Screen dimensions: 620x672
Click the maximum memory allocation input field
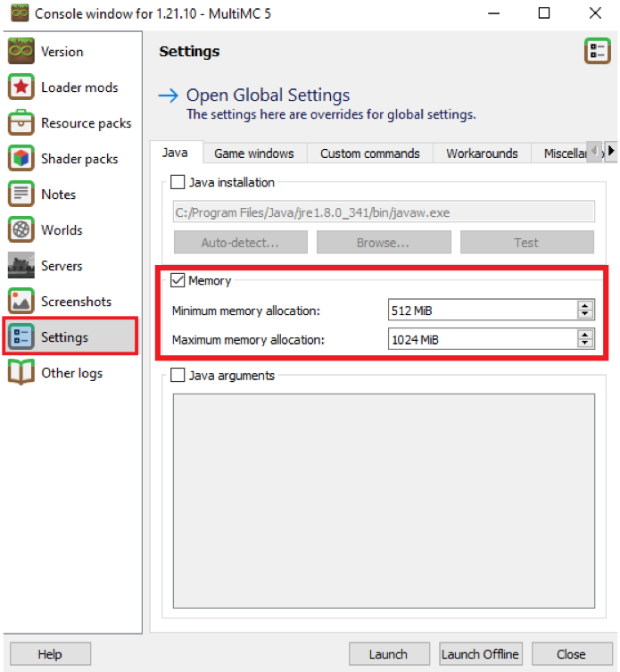482,339
